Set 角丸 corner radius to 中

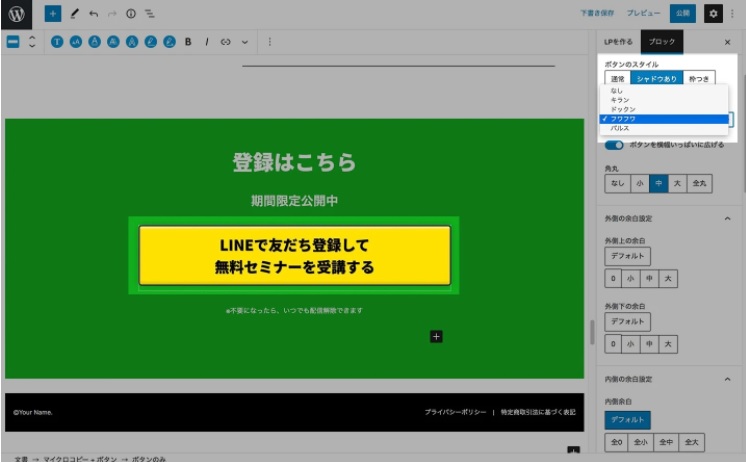(659, 183)
